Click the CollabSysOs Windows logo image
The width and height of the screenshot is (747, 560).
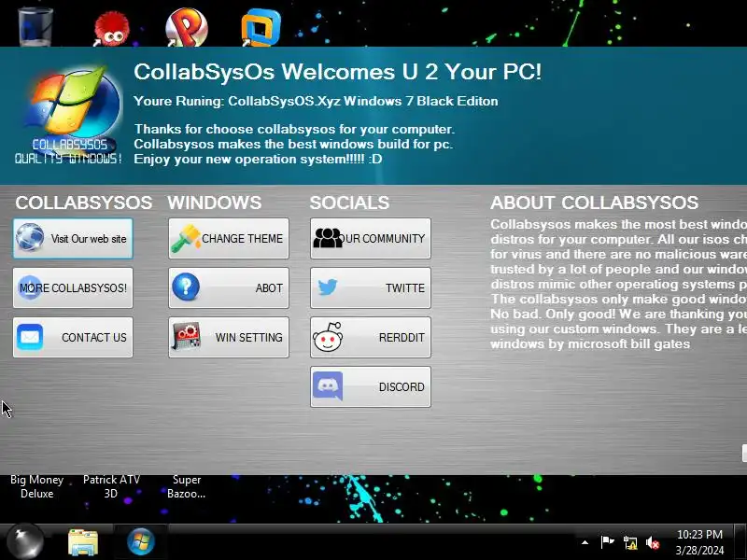[70, 115]
